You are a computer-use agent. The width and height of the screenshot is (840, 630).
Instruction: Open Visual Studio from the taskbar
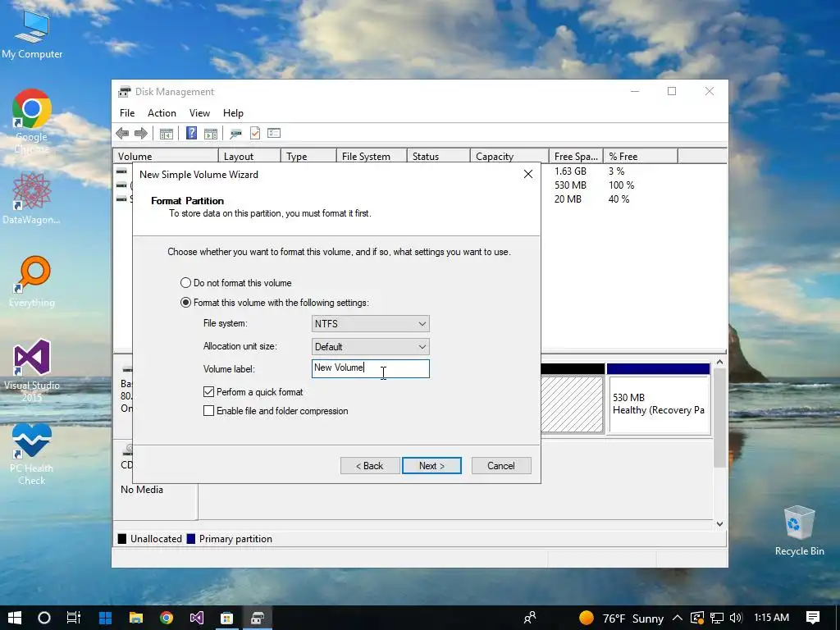point(197,618)
